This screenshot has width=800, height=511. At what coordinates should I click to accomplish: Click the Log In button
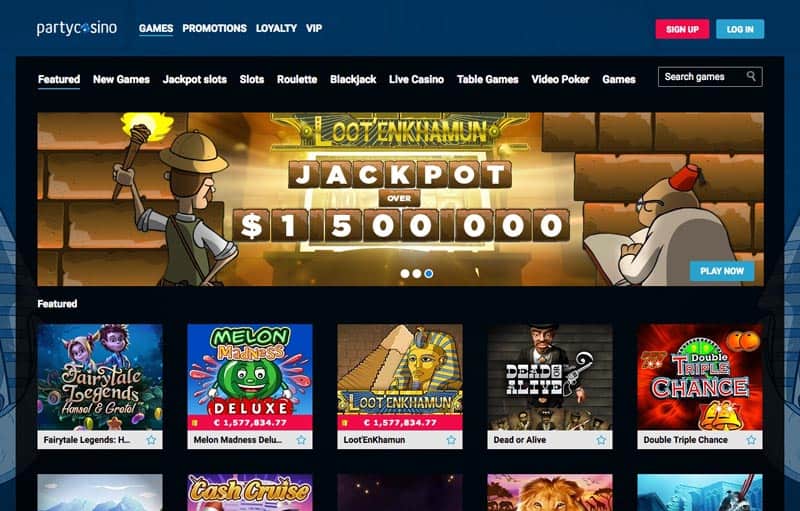click(740, 29)
